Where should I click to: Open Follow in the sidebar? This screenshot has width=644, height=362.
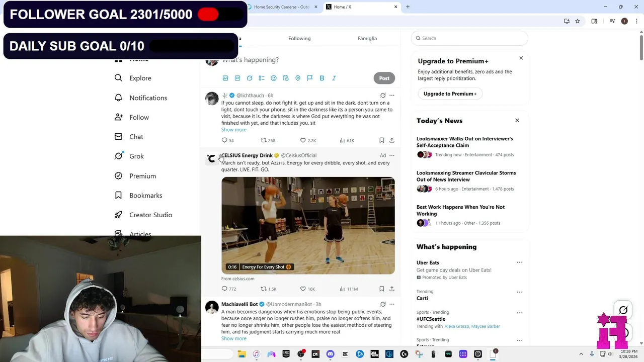pos(132,117)
